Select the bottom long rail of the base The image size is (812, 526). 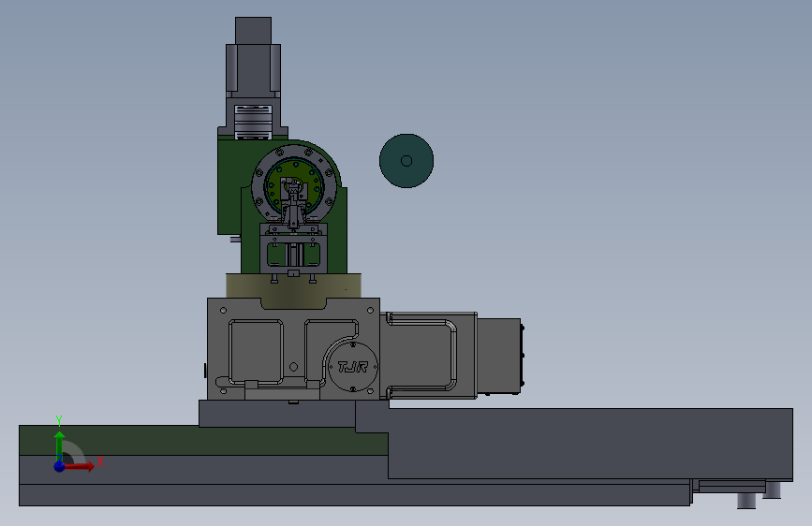355,495
